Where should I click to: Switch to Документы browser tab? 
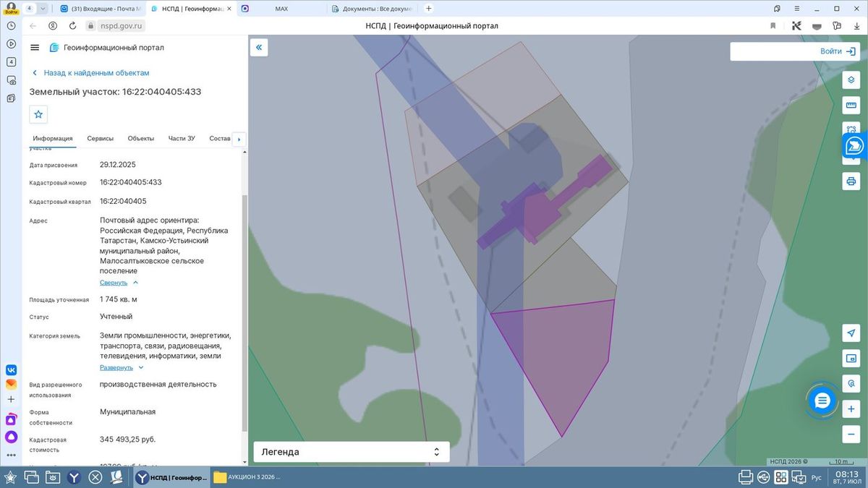[x=372, y=8]
